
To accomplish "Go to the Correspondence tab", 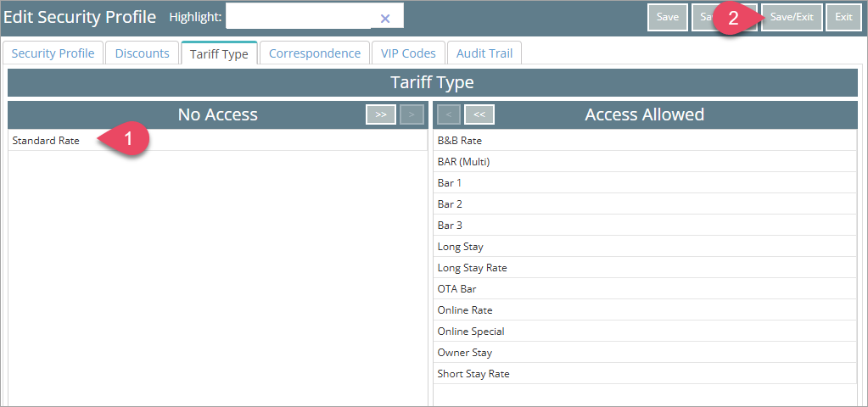I will (x=315, y=53).
